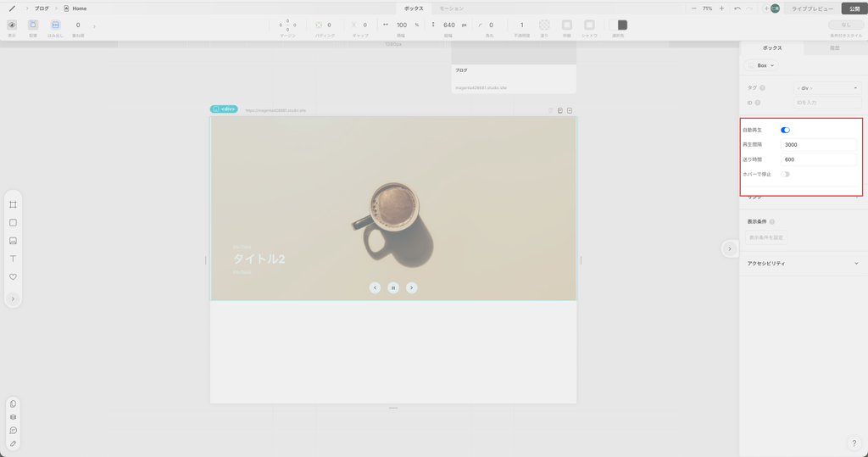Select the text (T) tool

click(13, 259)
